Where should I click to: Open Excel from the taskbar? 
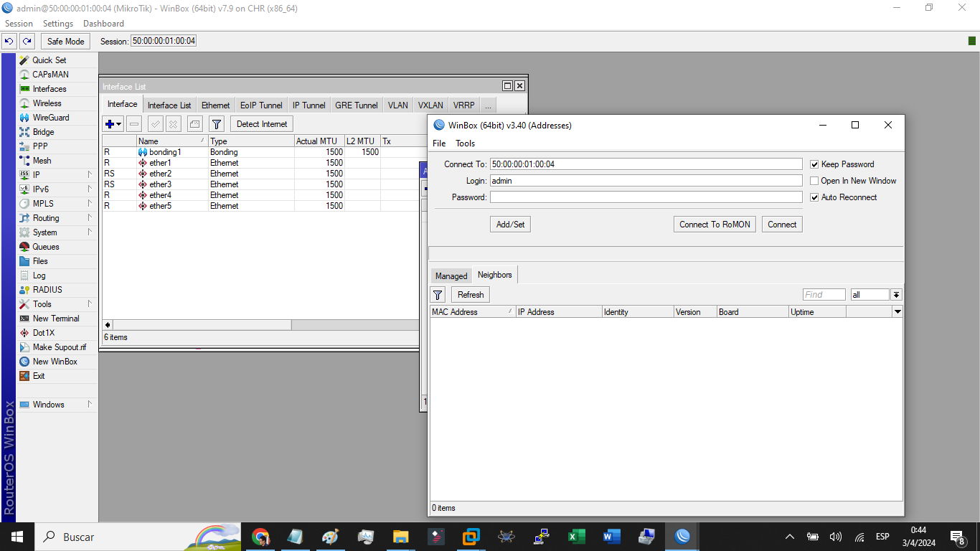(576, 537)
